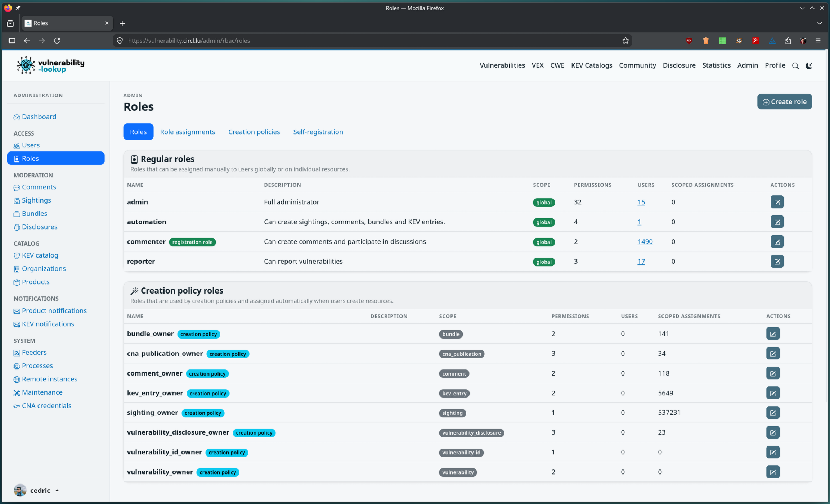830x504 pixels.
Task: Open the uBlock Origin extension icon
Action: coord(689,41)
